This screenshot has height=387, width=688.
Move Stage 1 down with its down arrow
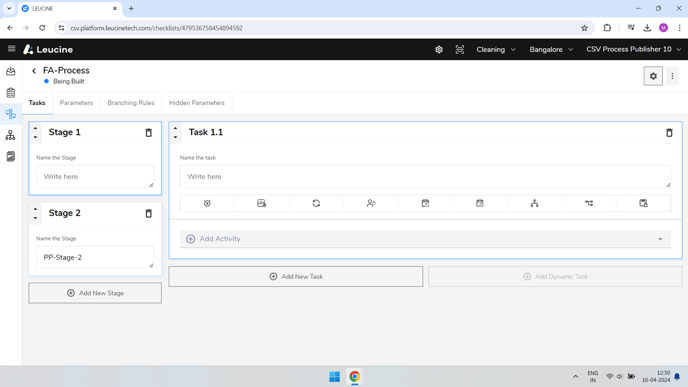[x=36, y=137]
